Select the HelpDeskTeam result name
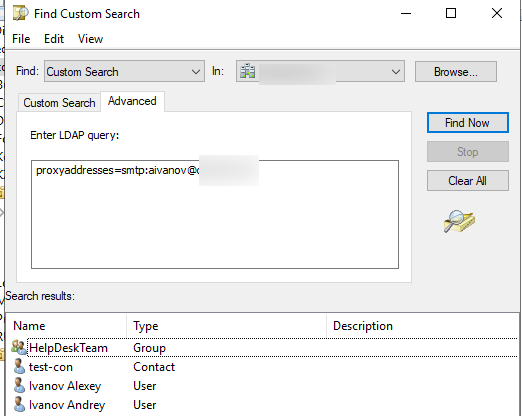This screenshot has height=416, width=522. point(68,348)
